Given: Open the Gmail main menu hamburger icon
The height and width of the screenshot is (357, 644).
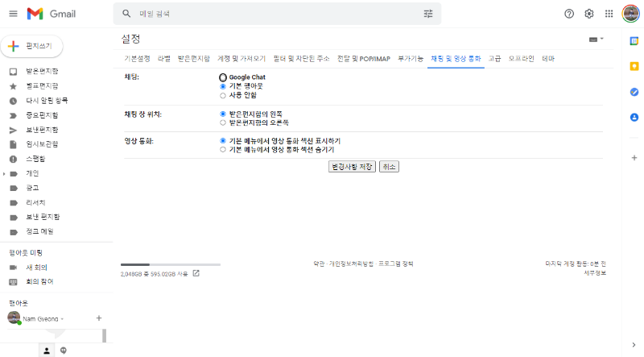Looking at the screenshot, I should pyautogui.click(x=12, y=14).
